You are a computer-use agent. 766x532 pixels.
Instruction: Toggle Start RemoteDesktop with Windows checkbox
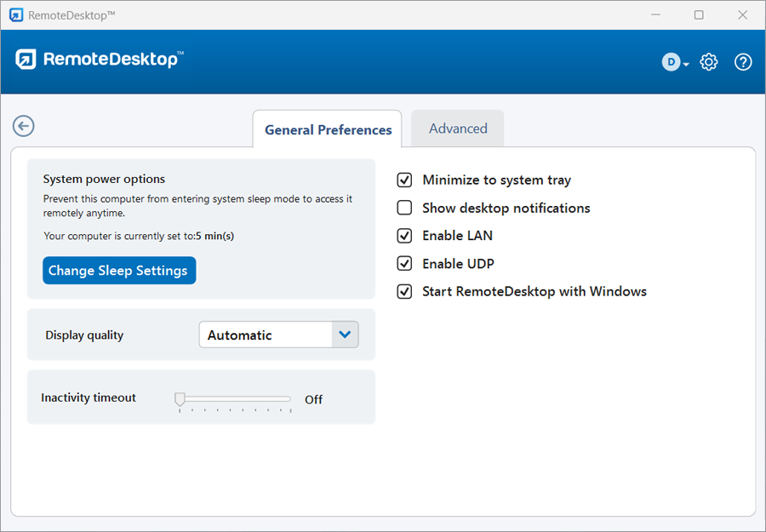coord(405,292)
